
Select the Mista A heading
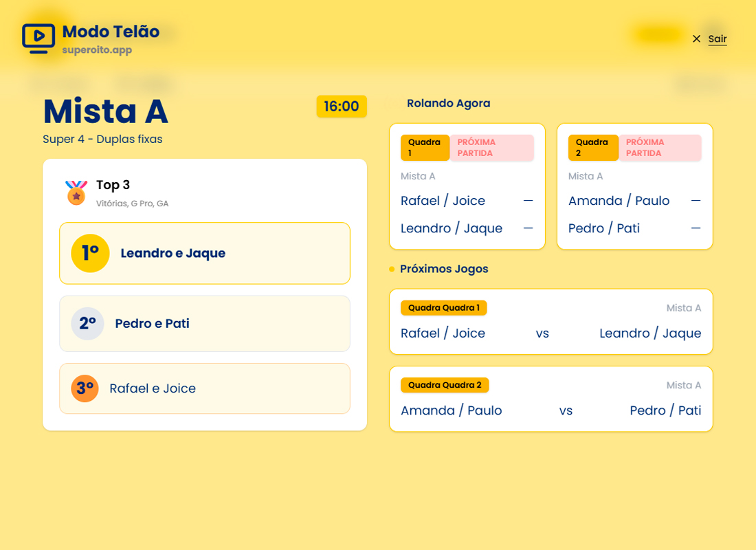pos(105,111)
